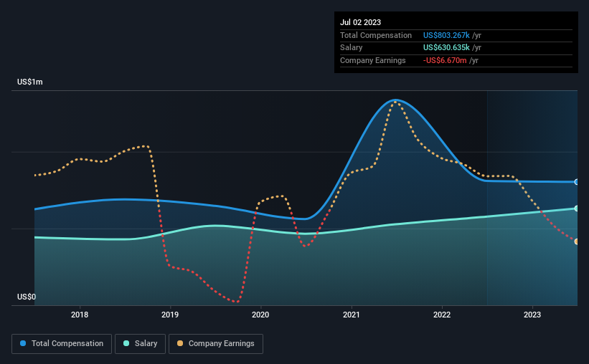Click the 2018 axis label
Image resolution: width=589 pixels, height=364 pixels.
pos(80,315)
